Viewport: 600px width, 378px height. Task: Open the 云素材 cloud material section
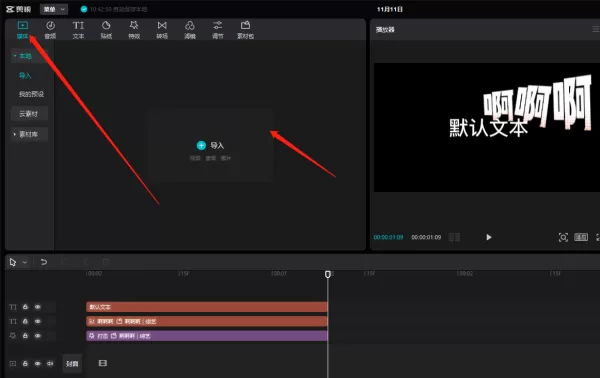(x=29, y=114)
